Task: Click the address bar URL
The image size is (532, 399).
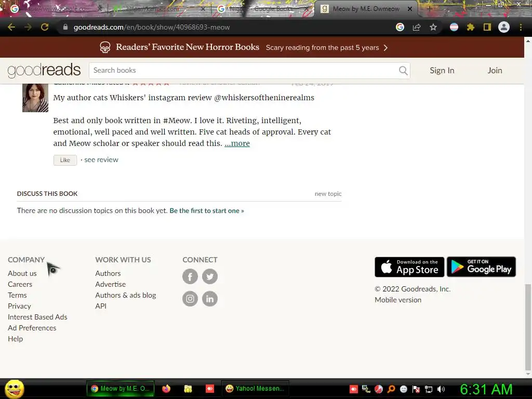Action: (152, 27)
